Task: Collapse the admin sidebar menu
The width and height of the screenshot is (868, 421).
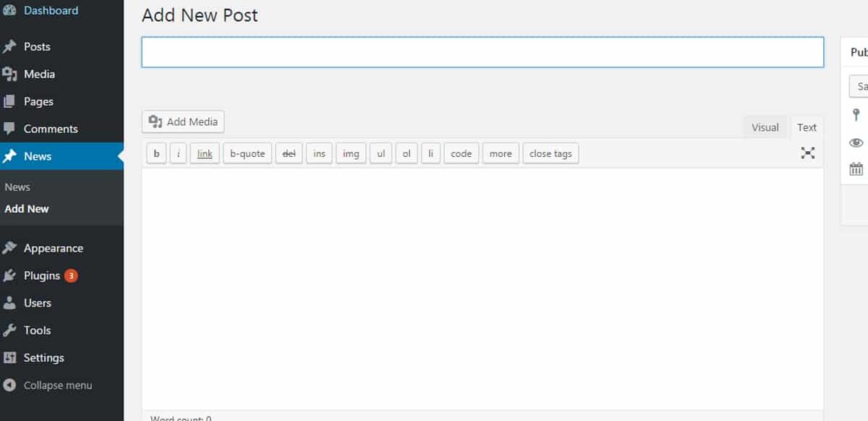Action: [x=48, y=386]
